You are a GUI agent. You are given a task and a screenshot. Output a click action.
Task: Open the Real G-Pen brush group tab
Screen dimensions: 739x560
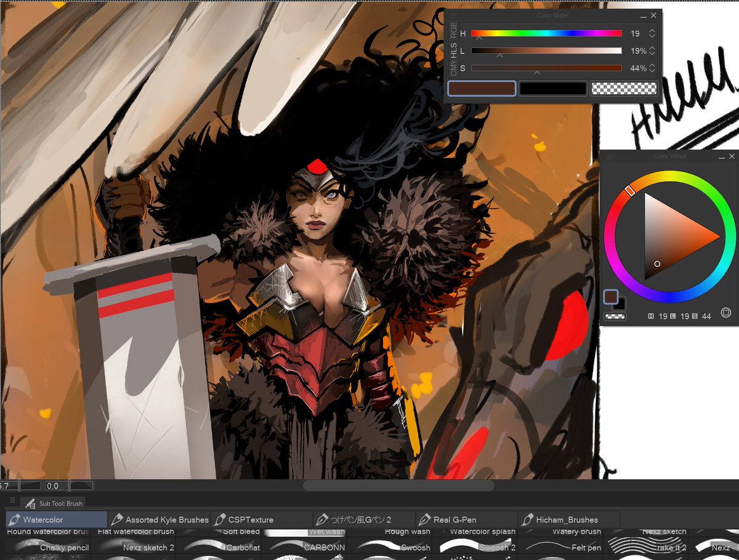click(467, 520)
